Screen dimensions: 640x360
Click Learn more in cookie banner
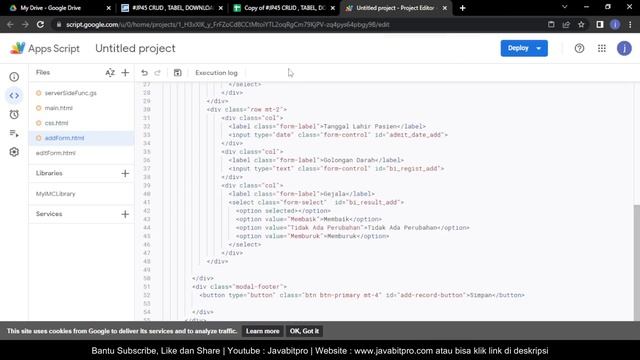(x=262, y=331)
